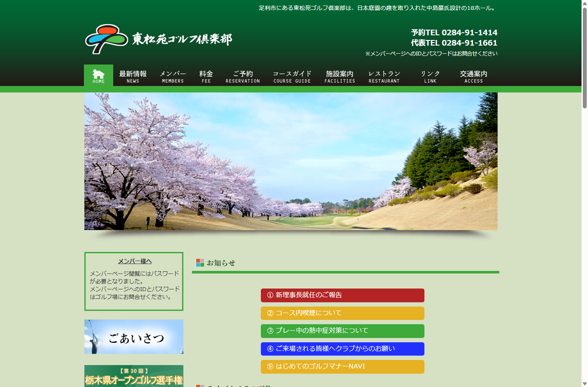
Task: Go to the 料金 FEE page
Action: [206, 77]
